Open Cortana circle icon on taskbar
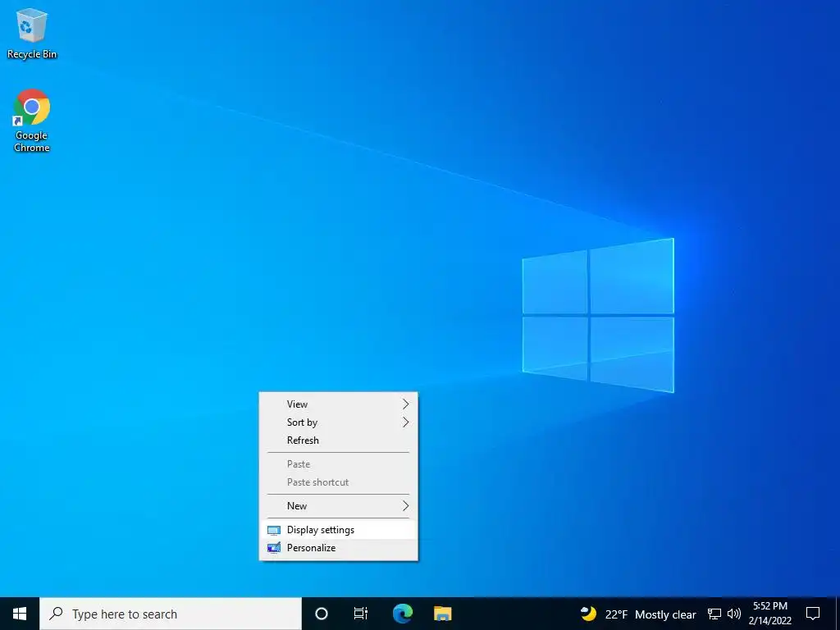Image resolution: width=840 pixels, height=630 pixels. tap(321, 614)
